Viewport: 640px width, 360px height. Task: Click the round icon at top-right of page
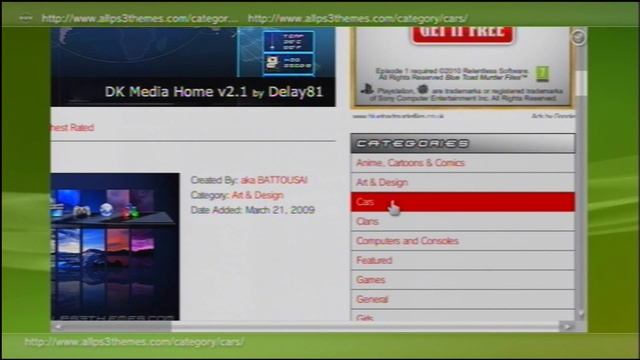pyautogui.click(x=578, y=38)
